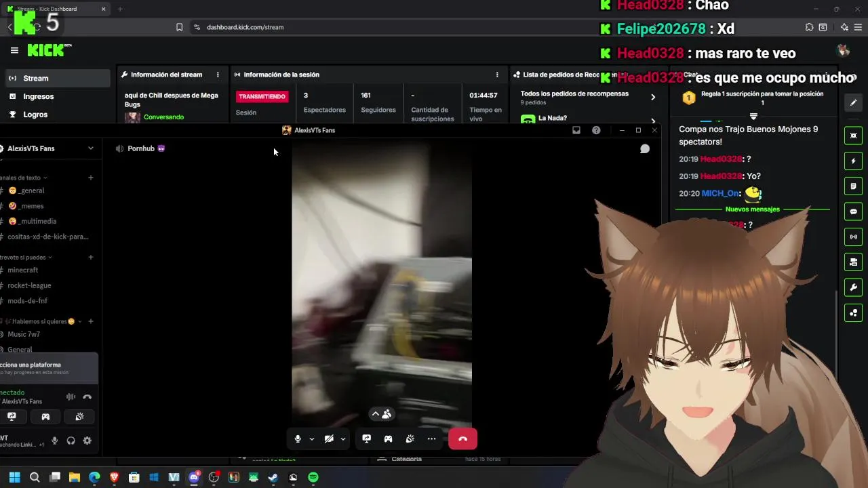Open the soundboard in the call bar
Screen dimensions: 868x488
410,439
